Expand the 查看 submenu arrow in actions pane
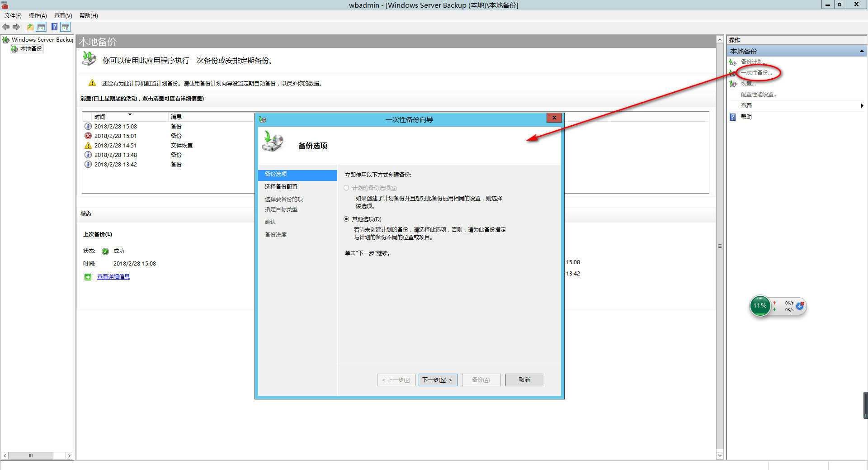868x470 pixels. pyautogui.click(x=862, y=106)
